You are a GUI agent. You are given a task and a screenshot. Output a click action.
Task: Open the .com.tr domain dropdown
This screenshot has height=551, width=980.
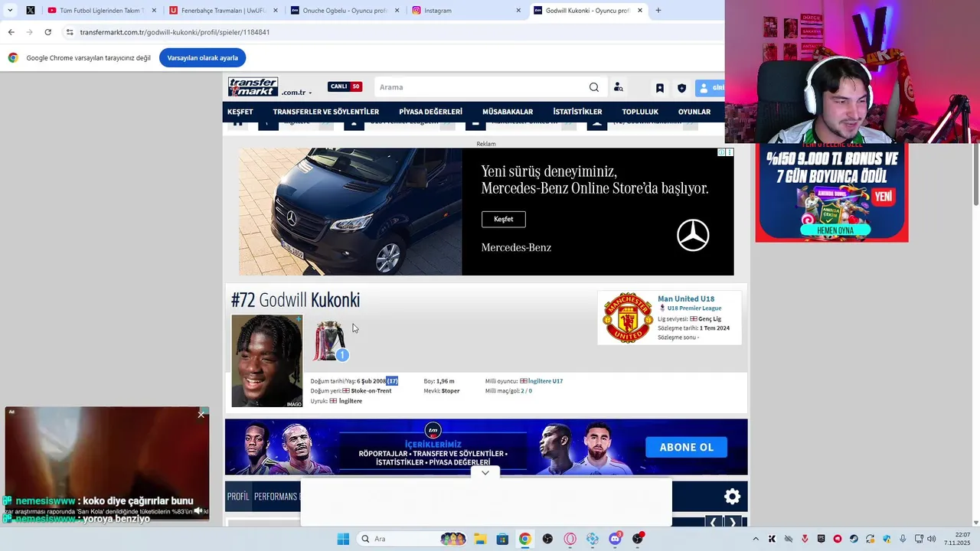297,93
